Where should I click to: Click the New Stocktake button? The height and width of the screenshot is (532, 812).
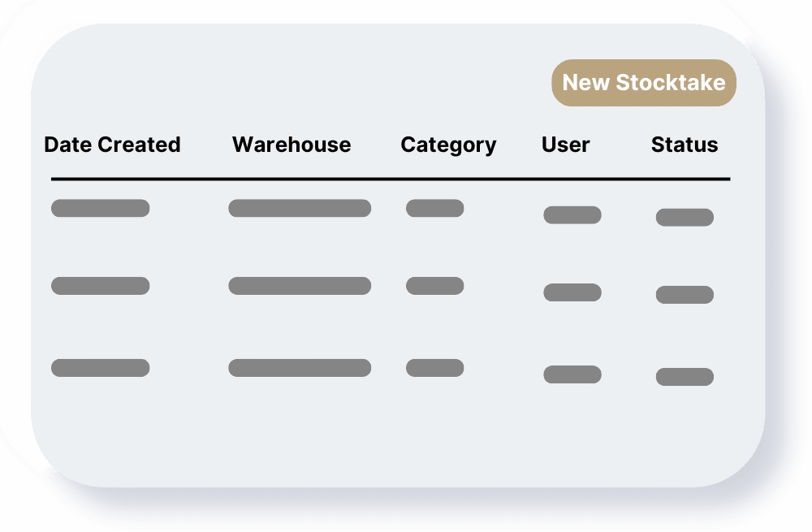[644, 83]
